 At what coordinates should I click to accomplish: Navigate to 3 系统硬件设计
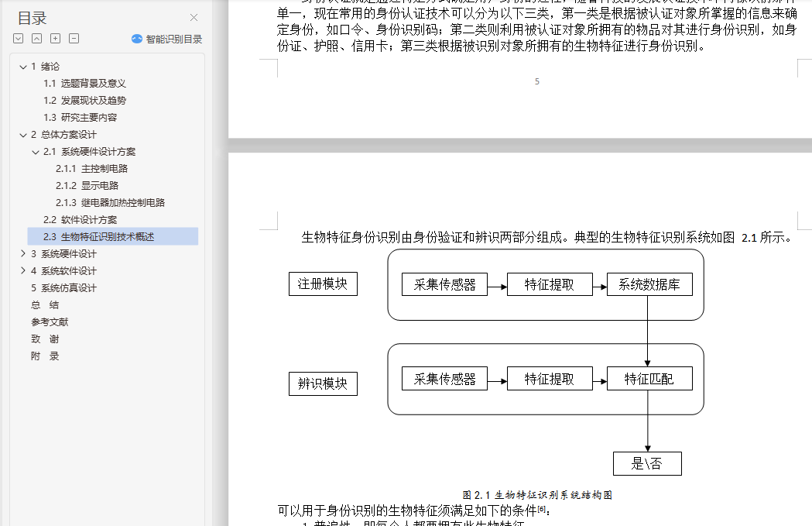coord(63,254)
